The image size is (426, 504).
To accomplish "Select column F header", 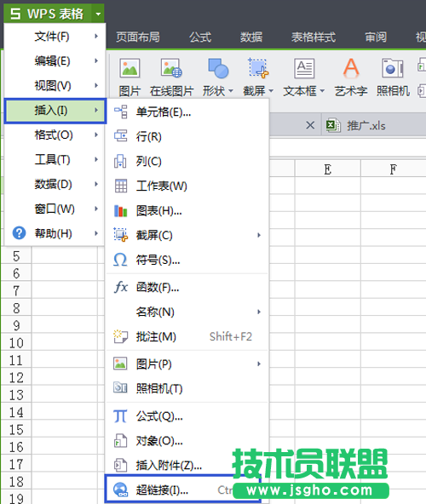I will point(393,169).
